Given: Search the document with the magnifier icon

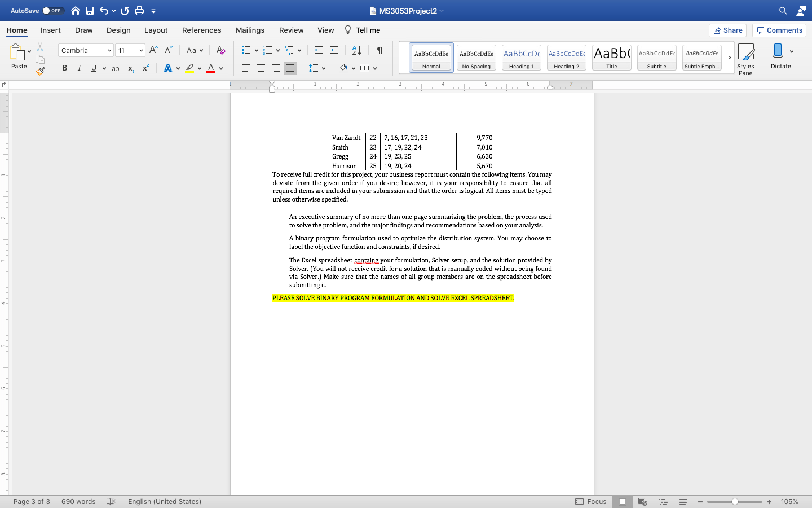Looking at the screenshot, I should [x=783, y=11].
